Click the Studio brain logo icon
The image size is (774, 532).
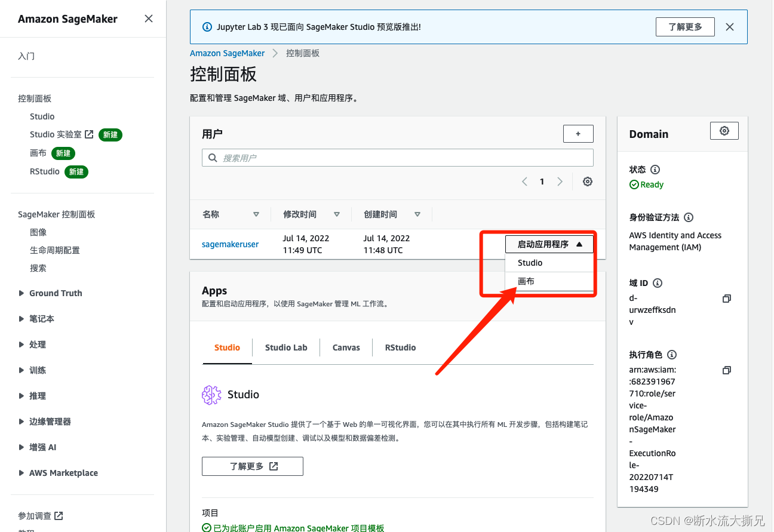211,395
